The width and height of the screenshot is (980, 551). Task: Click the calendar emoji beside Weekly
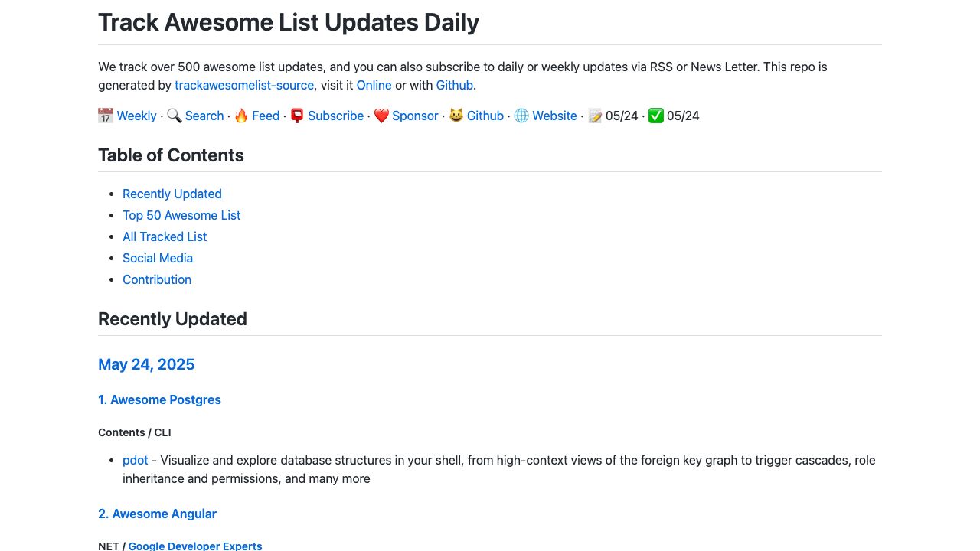coord(106,116)
